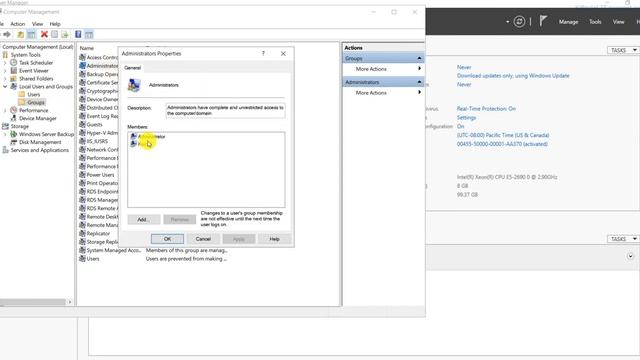Select System Managed Accounts group row

[113, 250]
